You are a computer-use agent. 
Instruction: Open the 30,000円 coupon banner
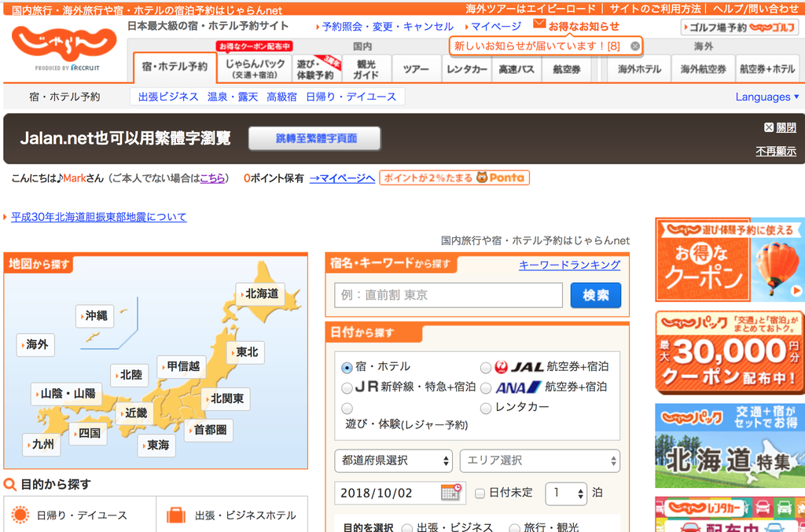pyautogui.click(x=730, y=353)
